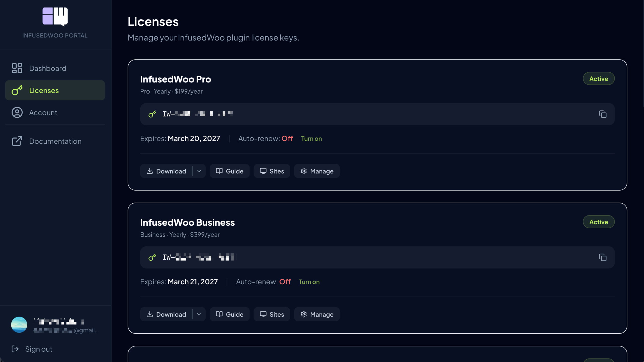Select the Dashboard icon in sidebar
The width and height of the screenshot is (644, 362).
(17, 68)
